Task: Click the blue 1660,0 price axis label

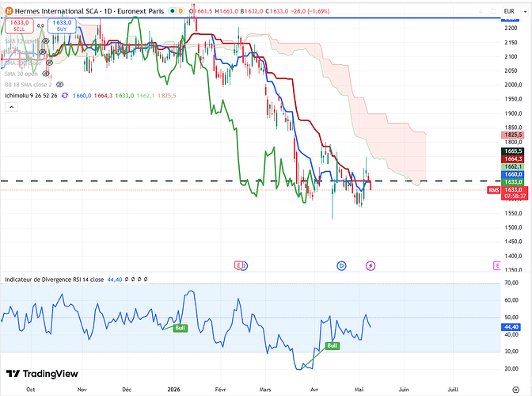Action: pos(513,174)
